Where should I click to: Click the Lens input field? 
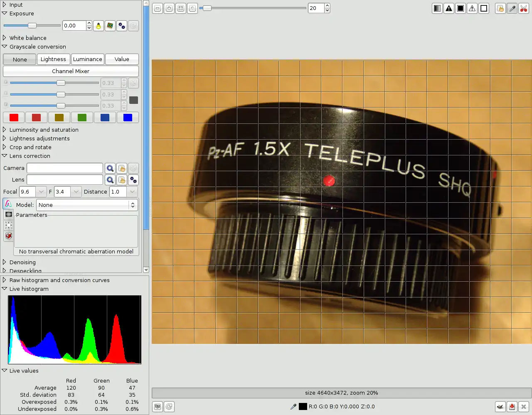pos(65,180)
